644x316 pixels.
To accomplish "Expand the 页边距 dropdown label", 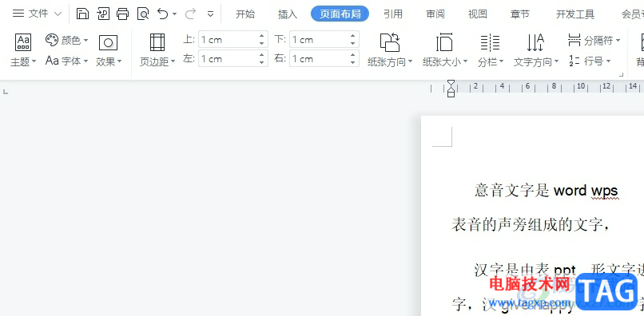I will (x=157, y=62).
